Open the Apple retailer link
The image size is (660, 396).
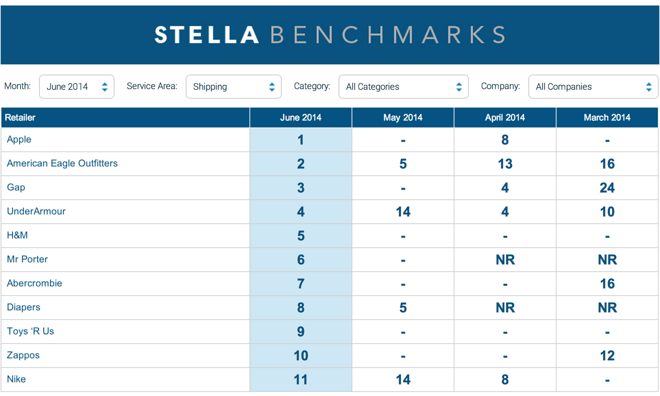[19, 139]
